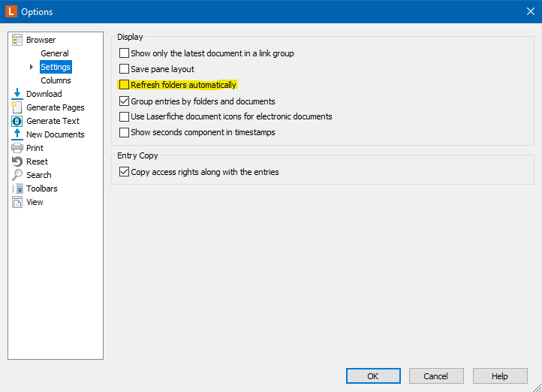Choose the Reset undo icon
Image resolution: width=542 pixels, height=392 pixels.
coord(17,161)
